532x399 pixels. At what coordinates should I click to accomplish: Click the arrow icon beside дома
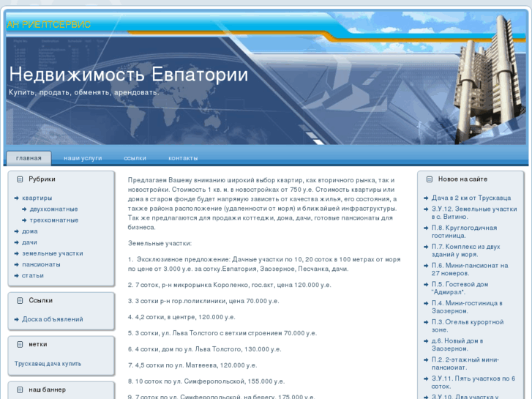pos(16,231)
